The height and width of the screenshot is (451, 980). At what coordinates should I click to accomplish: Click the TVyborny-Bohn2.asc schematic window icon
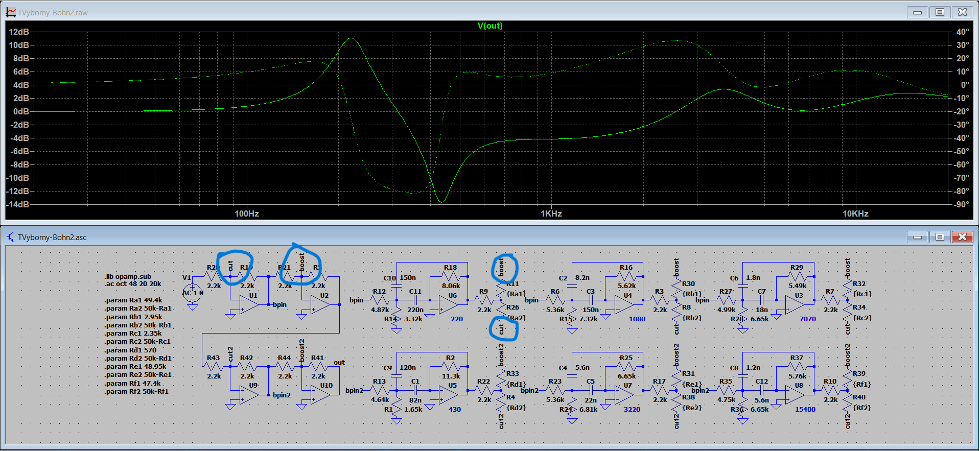point(11,237)
